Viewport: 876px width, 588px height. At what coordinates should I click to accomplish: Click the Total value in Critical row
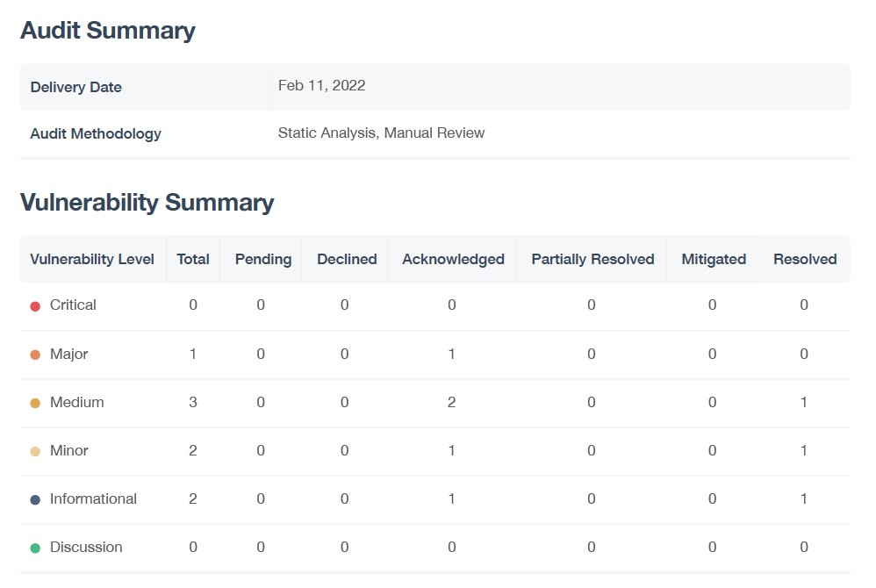point(193,305)
